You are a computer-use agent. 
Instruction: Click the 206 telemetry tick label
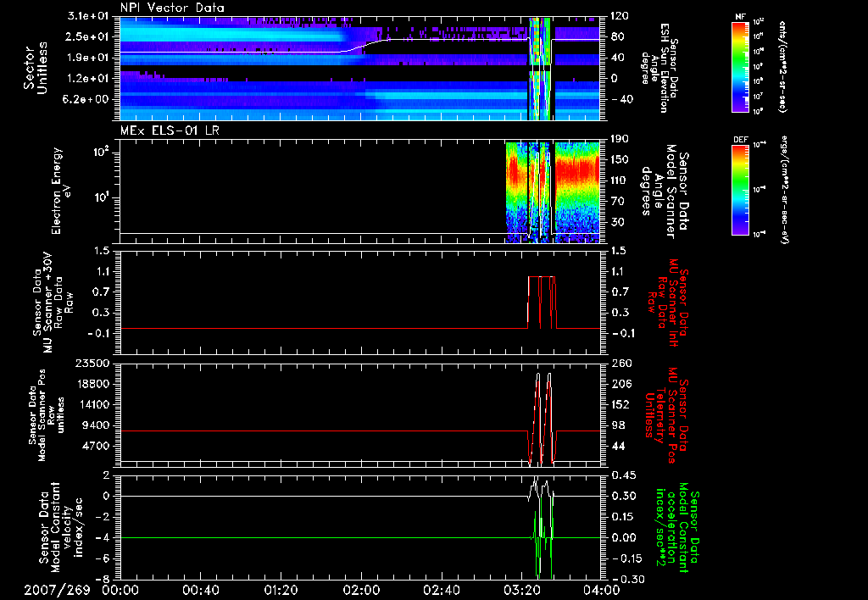coord(620,384)
